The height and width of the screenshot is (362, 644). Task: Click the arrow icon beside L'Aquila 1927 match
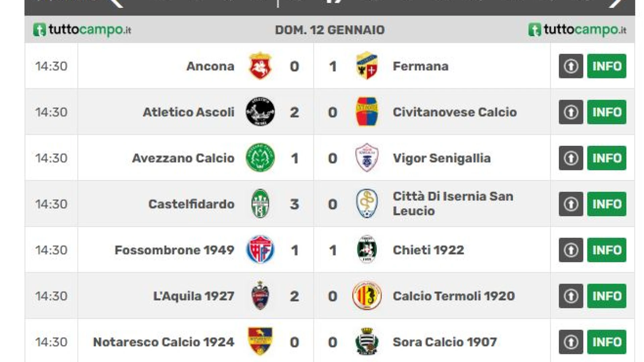point(571,296)
